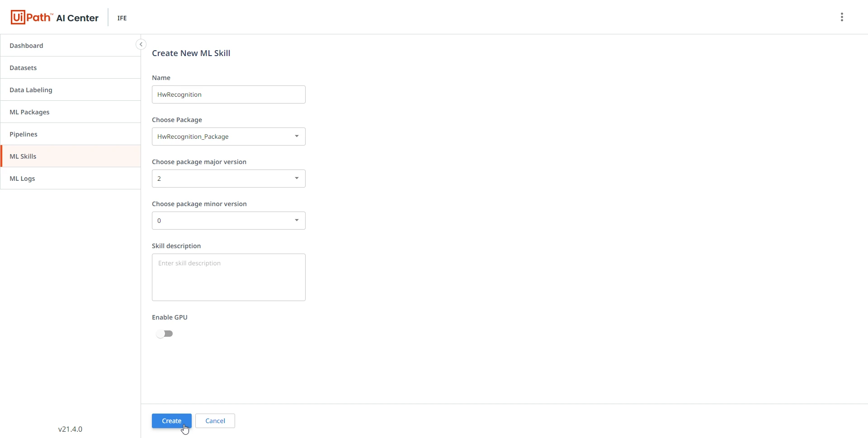Open ML Packages page
The image size is (868, 438).
pos(71,112)
